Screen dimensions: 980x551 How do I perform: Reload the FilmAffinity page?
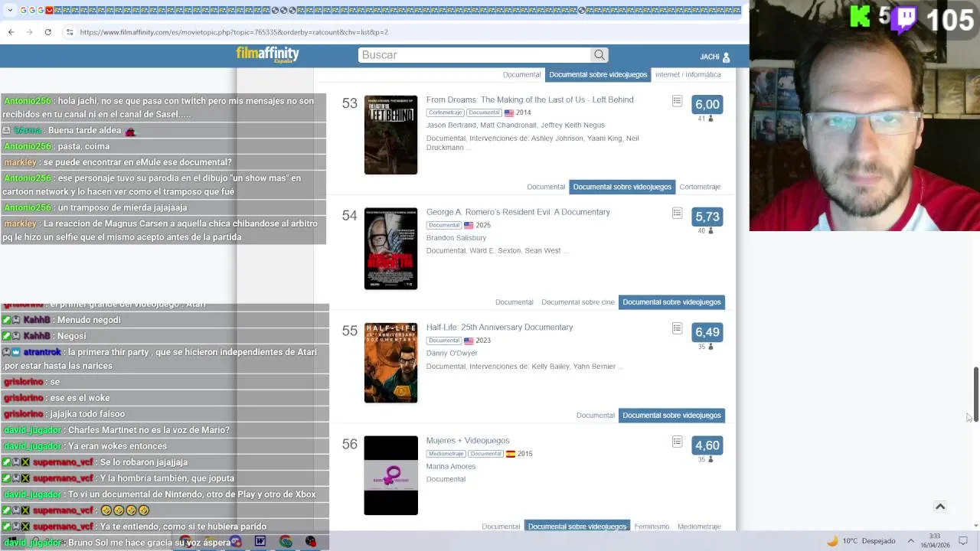click(47, 32)
